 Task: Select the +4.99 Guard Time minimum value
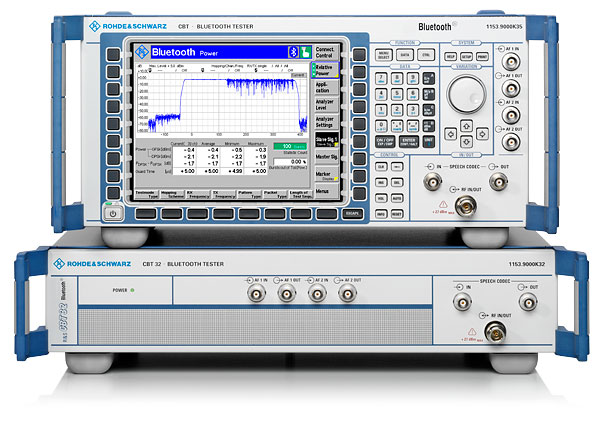click(x=237, y=171)
